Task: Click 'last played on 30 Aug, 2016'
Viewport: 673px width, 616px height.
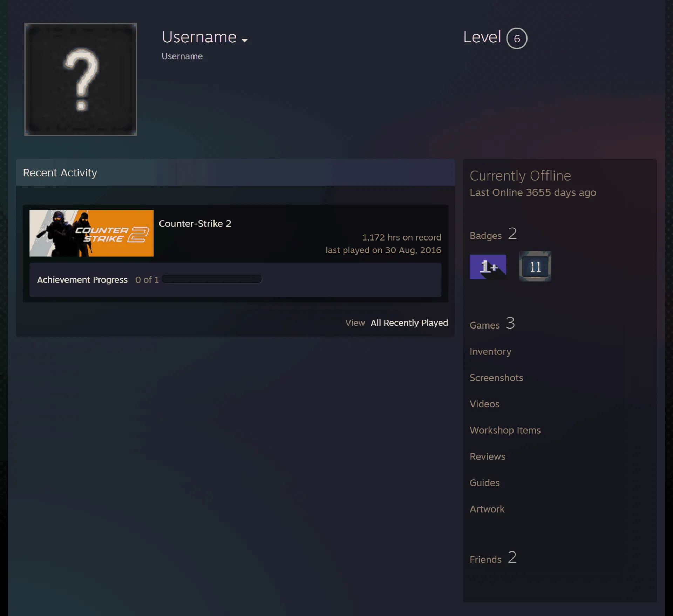Action: [383, 250]
